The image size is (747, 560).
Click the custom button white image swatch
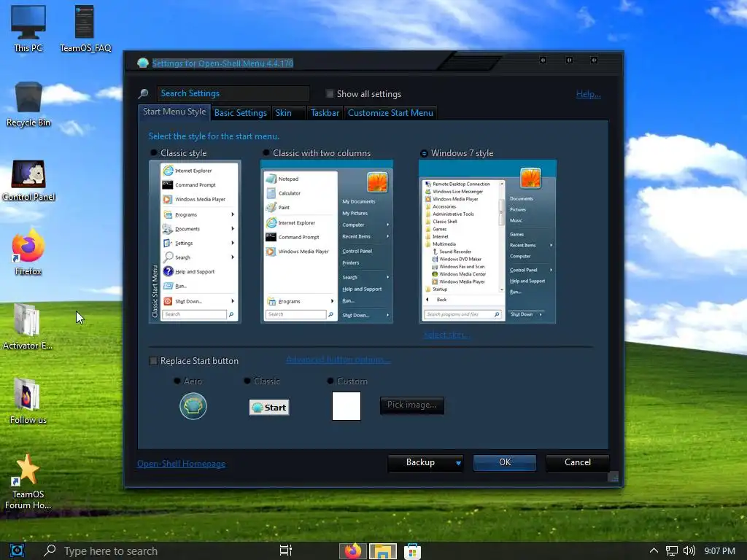pos(347,406)
